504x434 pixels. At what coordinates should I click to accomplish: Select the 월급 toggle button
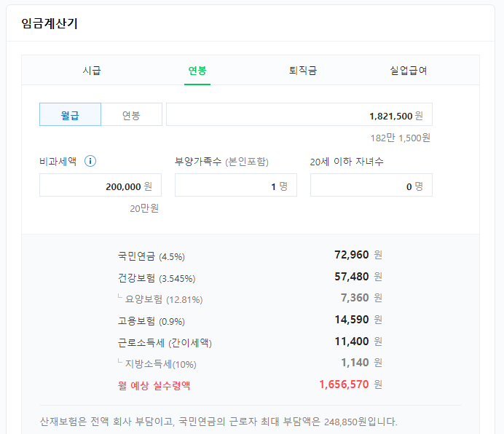[70, 114]
